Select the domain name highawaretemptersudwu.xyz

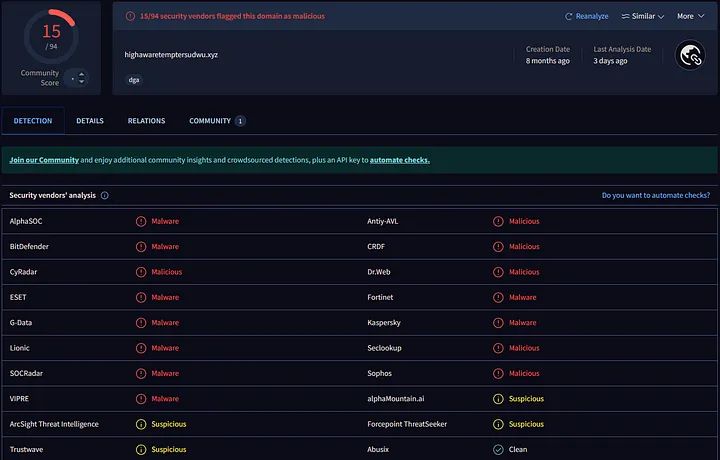coord(171,55)
